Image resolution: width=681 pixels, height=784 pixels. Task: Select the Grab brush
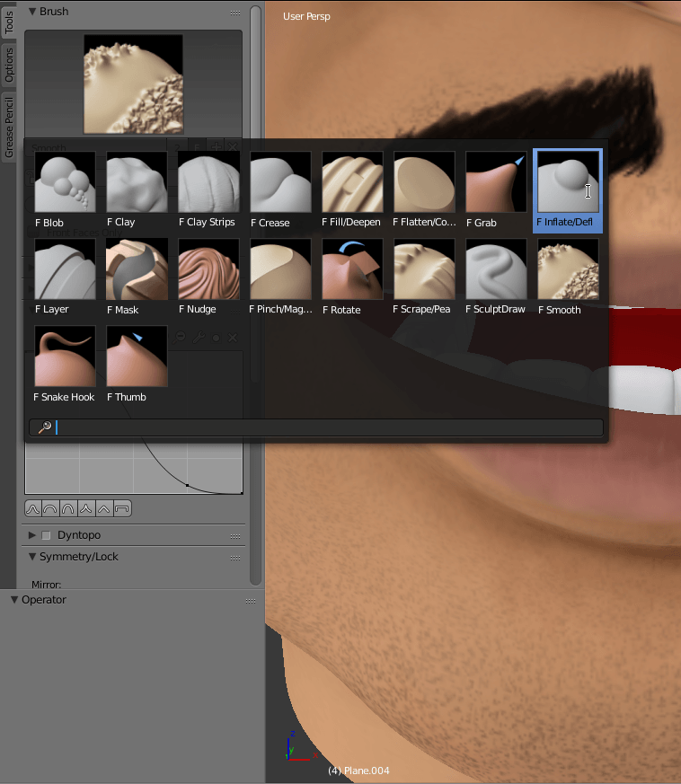pos(496,182)
